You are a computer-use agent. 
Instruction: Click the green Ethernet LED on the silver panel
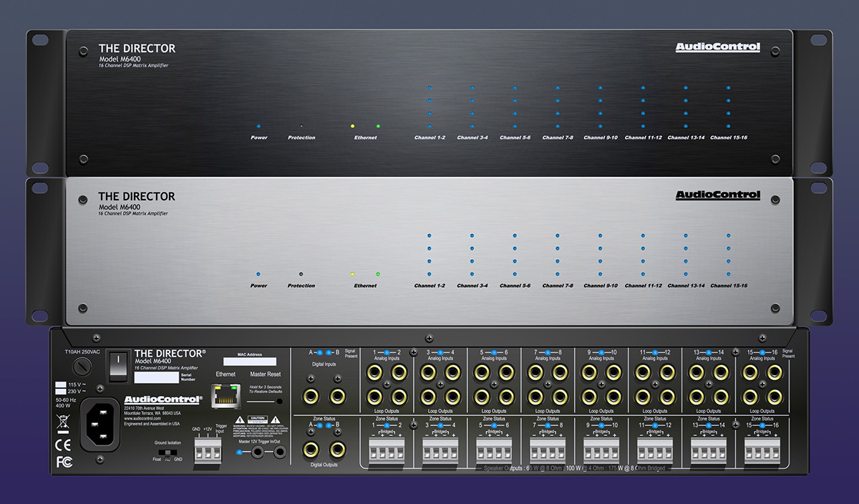(378, 274)
